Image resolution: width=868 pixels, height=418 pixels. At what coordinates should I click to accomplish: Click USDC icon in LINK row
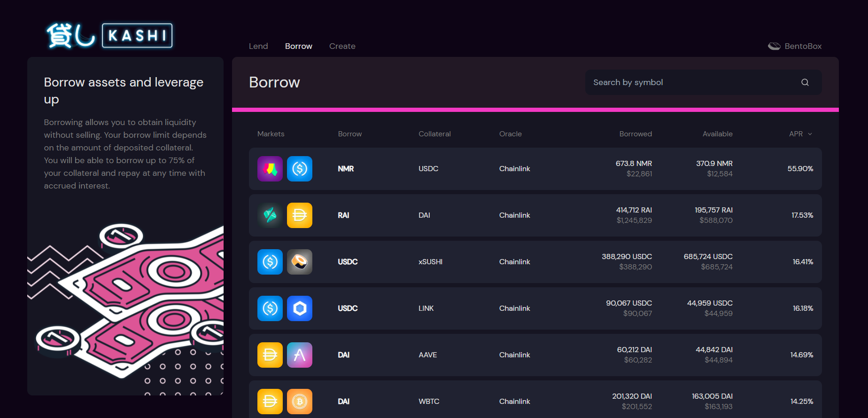pyautogui.click(x=270, y=308)
